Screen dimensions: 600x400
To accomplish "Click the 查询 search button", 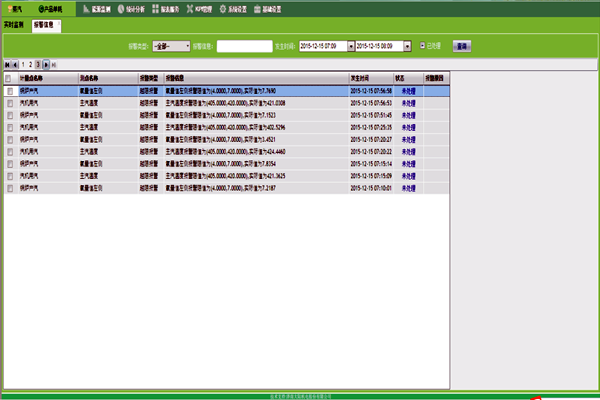I will tap(461, 46).
